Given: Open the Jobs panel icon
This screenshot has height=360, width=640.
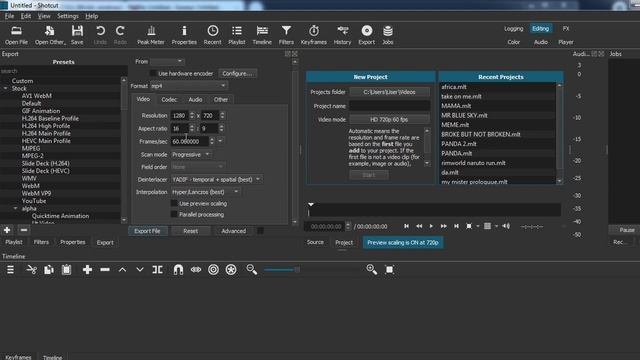Looking at the screenshot, I should [388, 35].
